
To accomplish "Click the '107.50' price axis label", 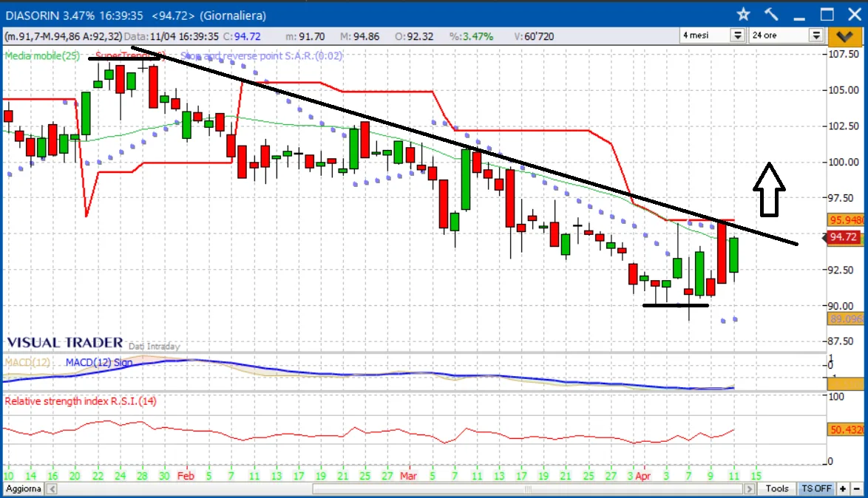I will pyautogui.click(x=844, y=54).
